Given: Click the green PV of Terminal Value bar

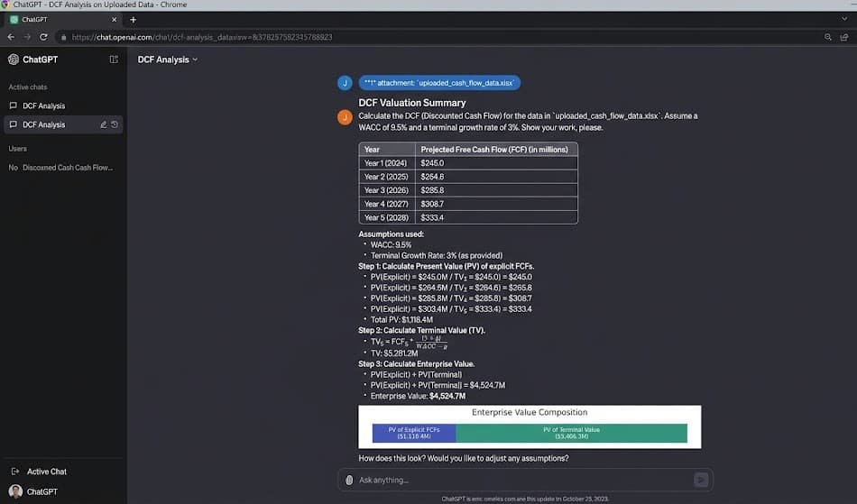Looking at the screenshot, I should [571, 433].
